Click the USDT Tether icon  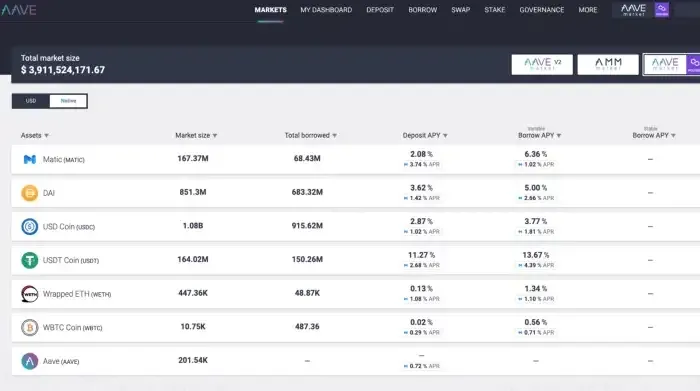[x=29, y=260]
